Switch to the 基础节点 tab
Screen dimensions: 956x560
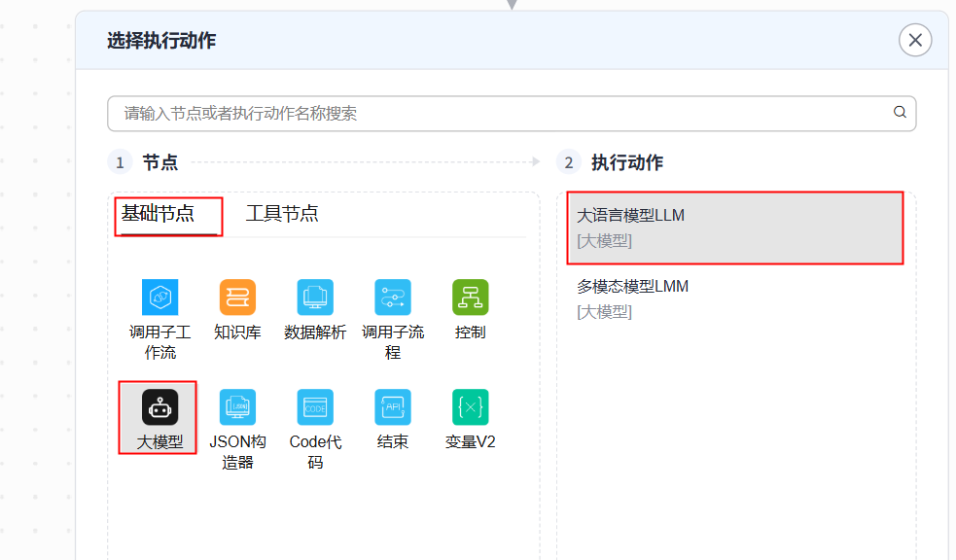tap(158, 213)
